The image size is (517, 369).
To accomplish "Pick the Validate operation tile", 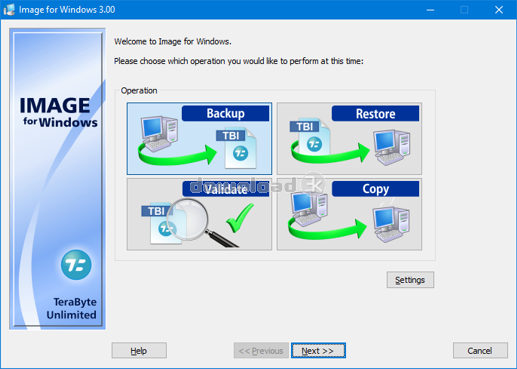I will coord(199,214).
